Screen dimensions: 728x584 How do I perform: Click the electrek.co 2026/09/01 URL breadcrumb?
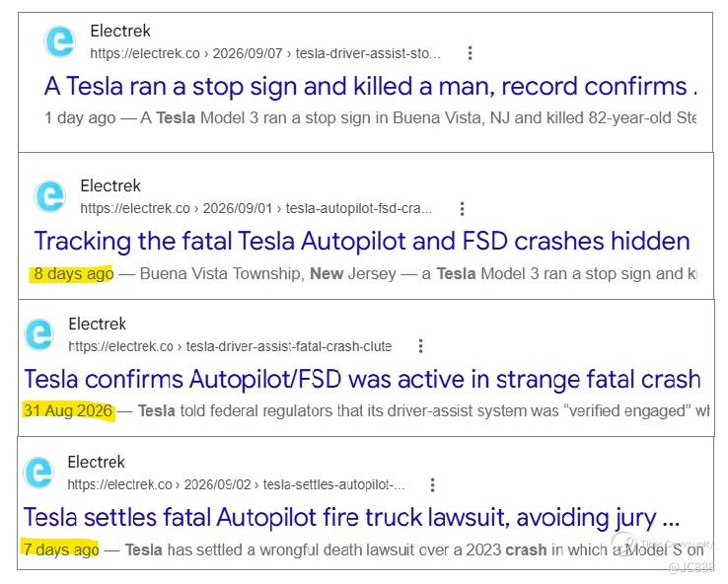tap(255, 208)
